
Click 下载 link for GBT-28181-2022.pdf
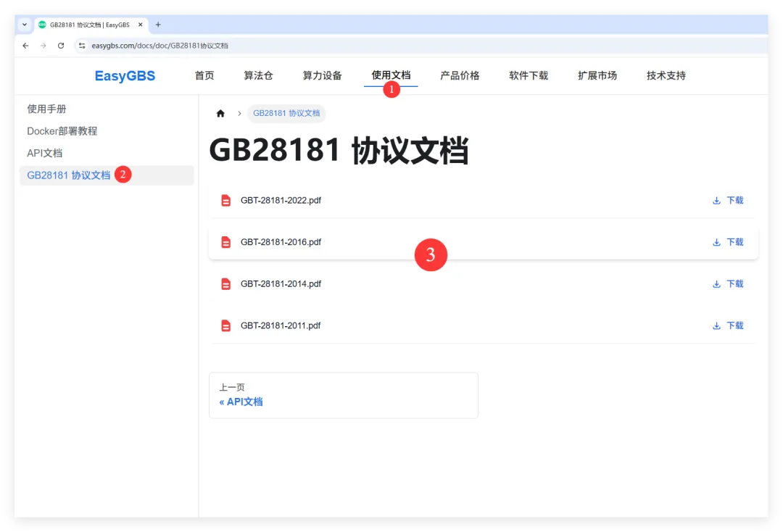tap(735, 200)
